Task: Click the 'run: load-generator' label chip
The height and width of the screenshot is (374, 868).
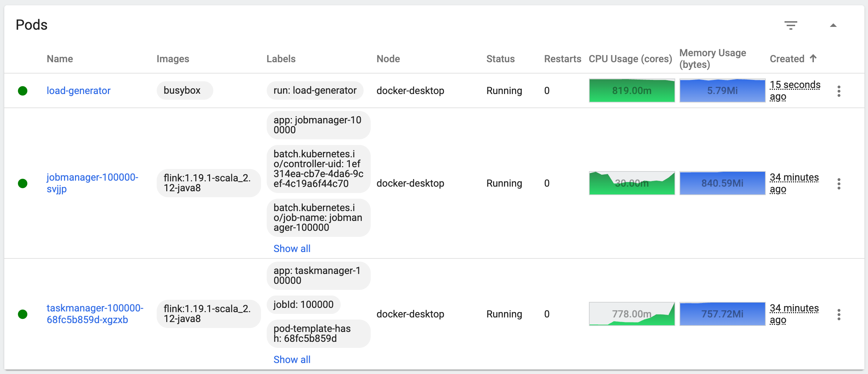Action: (315, 90)
